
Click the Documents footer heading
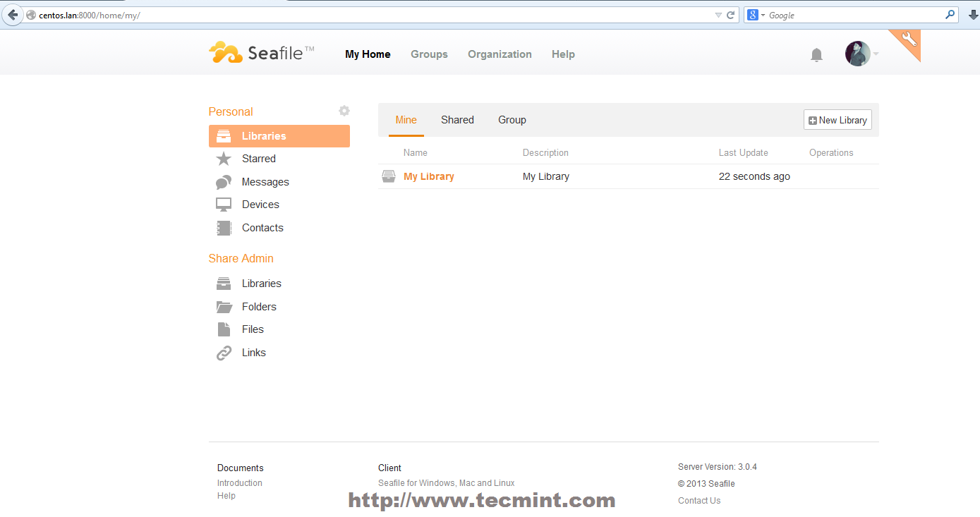[x=241, y=468]
